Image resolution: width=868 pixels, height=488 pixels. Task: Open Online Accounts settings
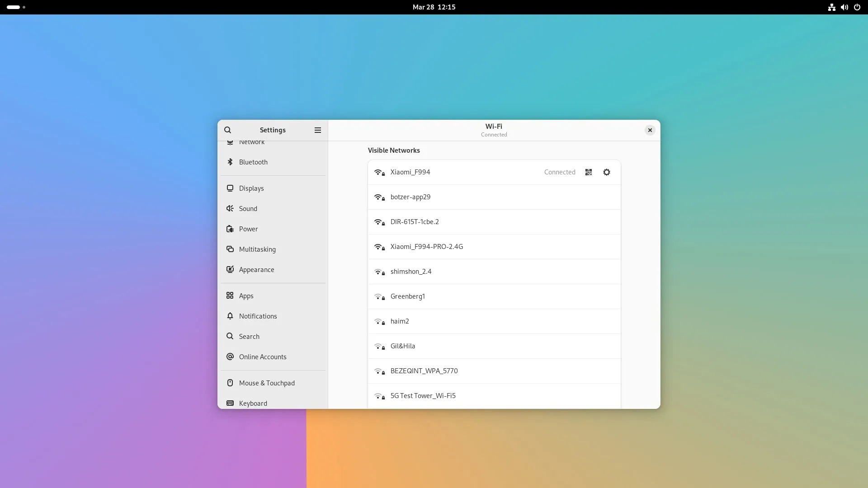coord(262,357)
